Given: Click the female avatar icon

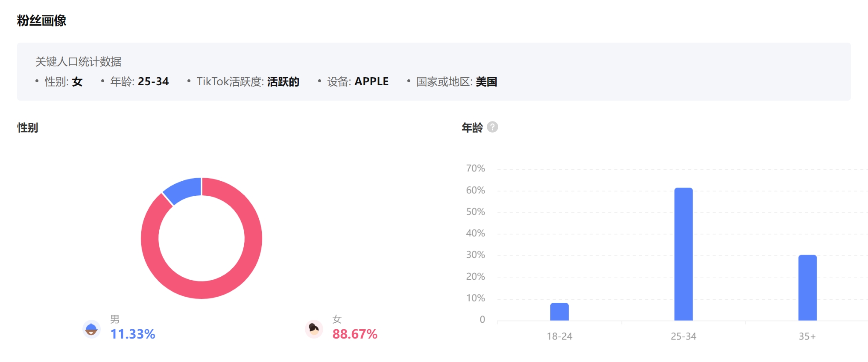Looking at the screenshot, I should point(314,329).
